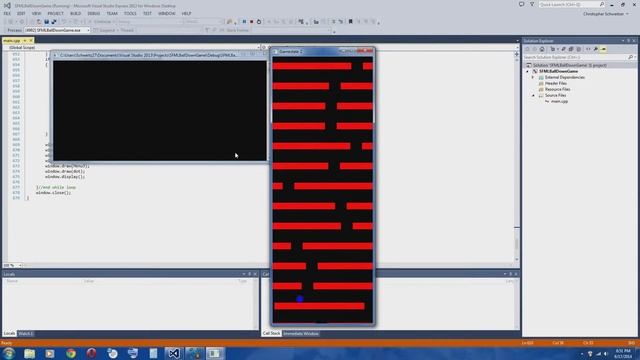Viewport: 640px width, 360px height.
Task: Open the VIEW menu
Action: click(x=36, y=13)
